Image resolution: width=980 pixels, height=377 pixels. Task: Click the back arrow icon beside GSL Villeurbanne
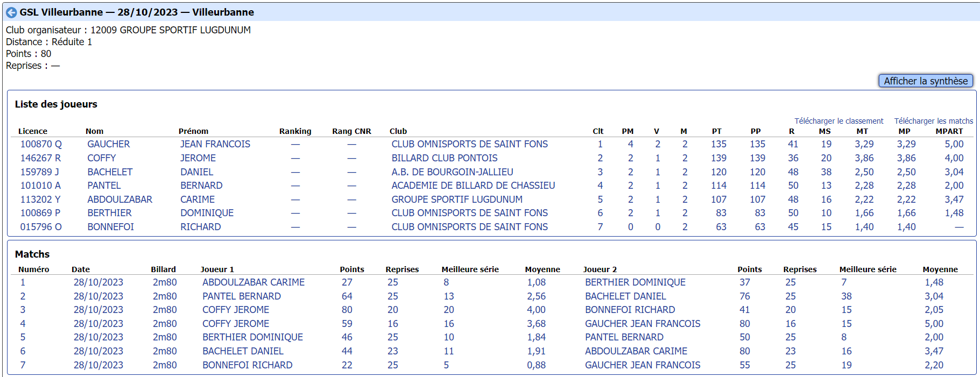[x=11, y=12]
